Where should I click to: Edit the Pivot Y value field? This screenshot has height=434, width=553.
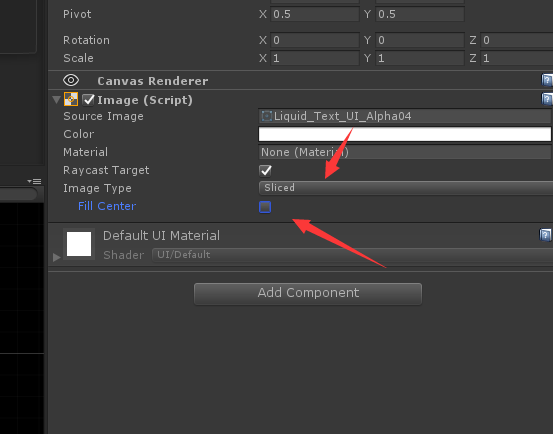420,14
